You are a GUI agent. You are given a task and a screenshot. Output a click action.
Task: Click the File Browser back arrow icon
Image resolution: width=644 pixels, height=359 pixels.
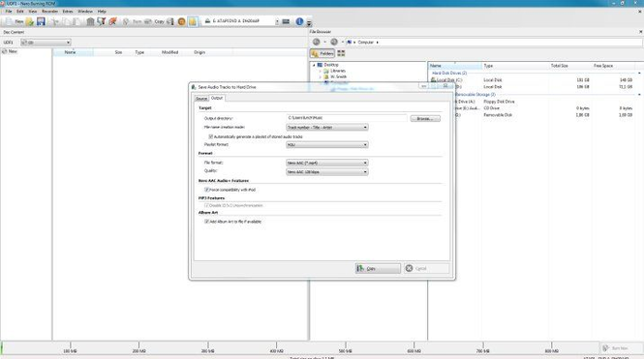317,42
